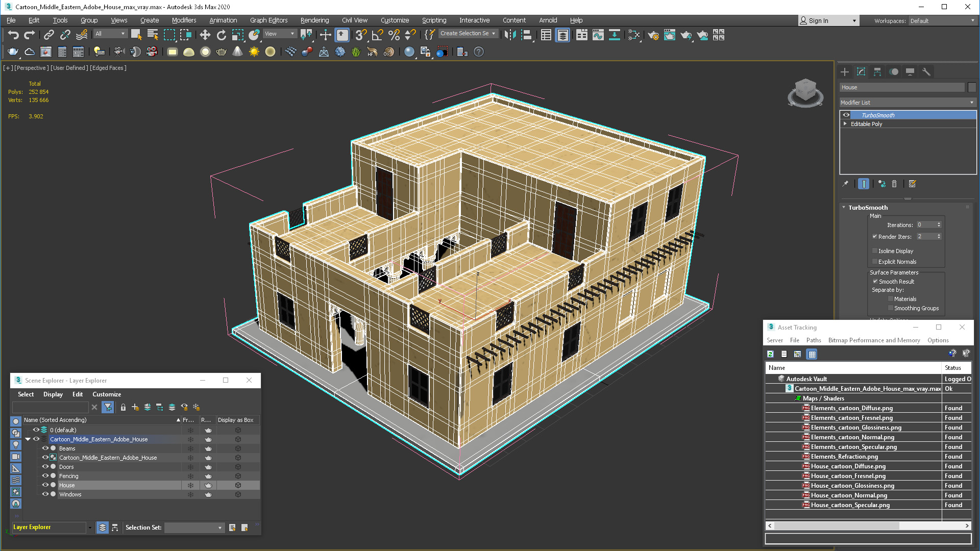
Task: Click the House object color swatch
Action: point(972,87)
